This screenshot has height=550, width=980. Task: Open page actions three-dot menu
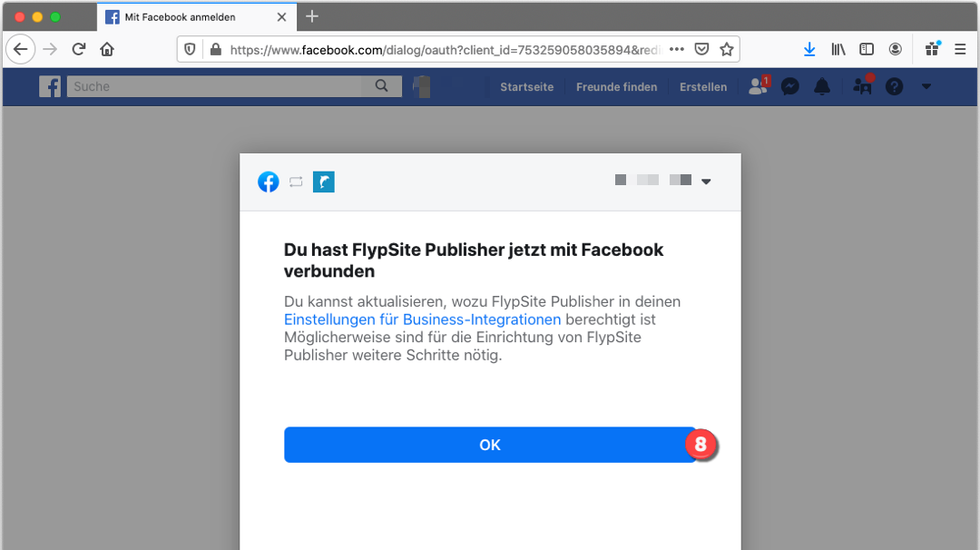677,49
